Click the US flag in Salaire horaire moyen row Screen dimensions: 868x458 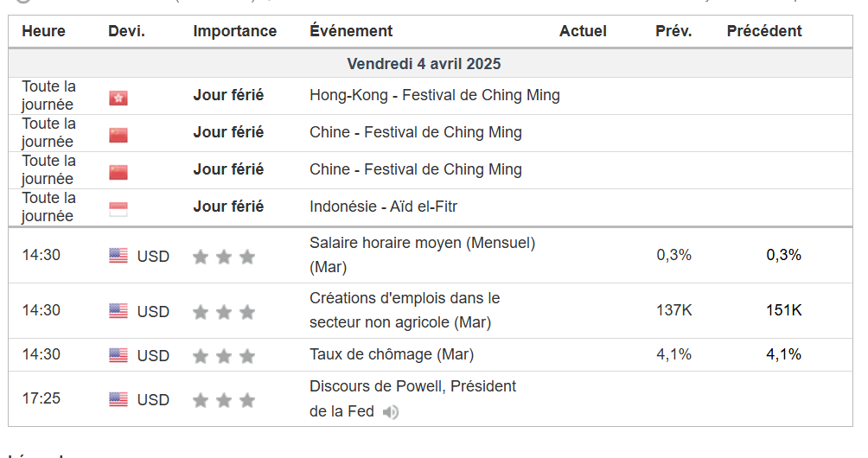[118, 256]
